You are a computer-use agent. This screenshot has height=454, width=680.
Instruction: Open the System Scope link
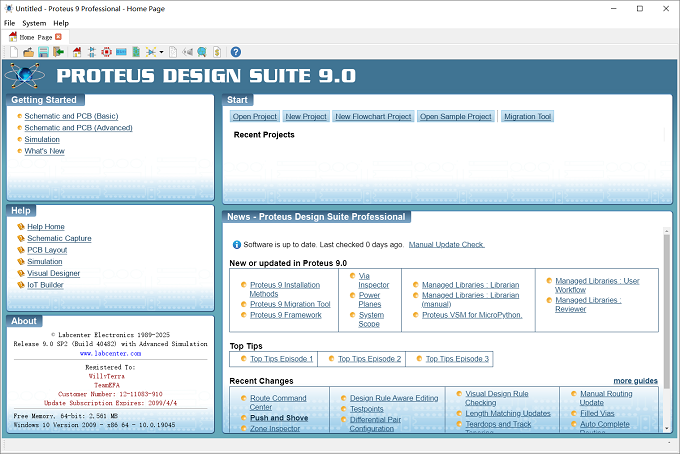click(371, 320)
